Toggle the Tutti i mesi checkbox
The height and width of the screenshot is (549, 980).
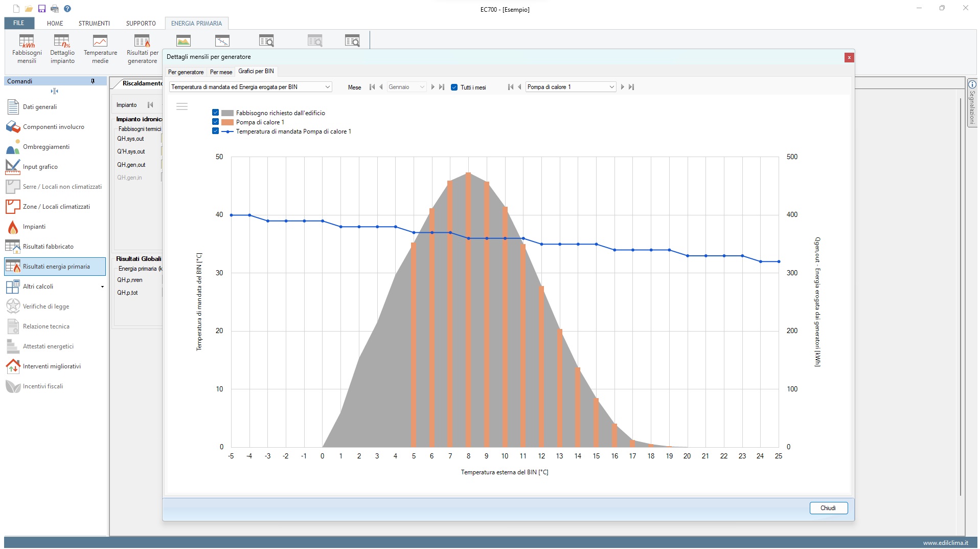pos(454,87)
